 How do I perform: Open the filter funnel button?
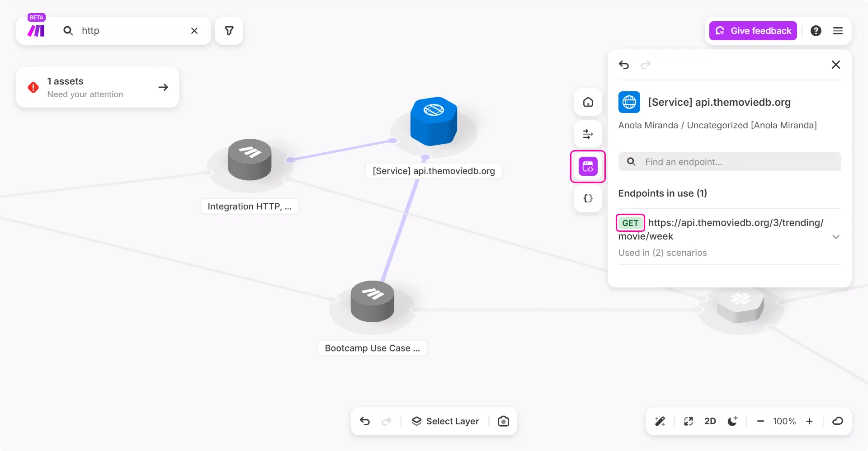(229, 31)
